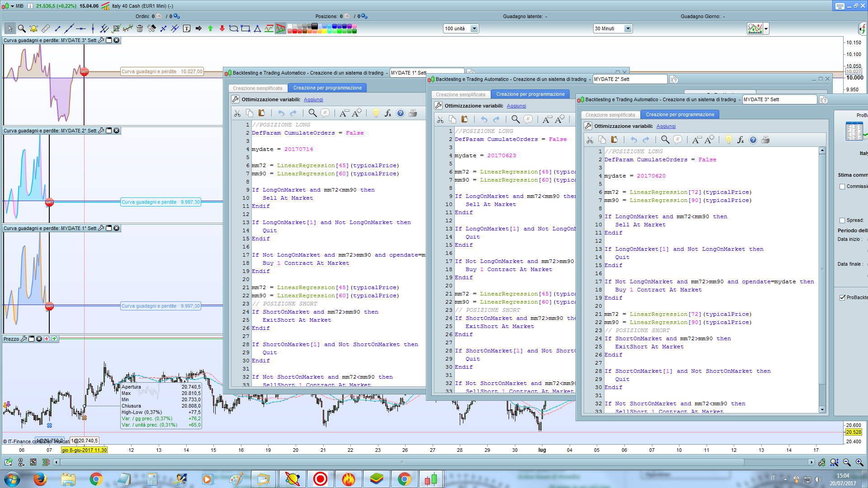The width and height of the screenshot is (868, 488).
Task: Click the alarm bell alert tool
Action: coord(33,29)
